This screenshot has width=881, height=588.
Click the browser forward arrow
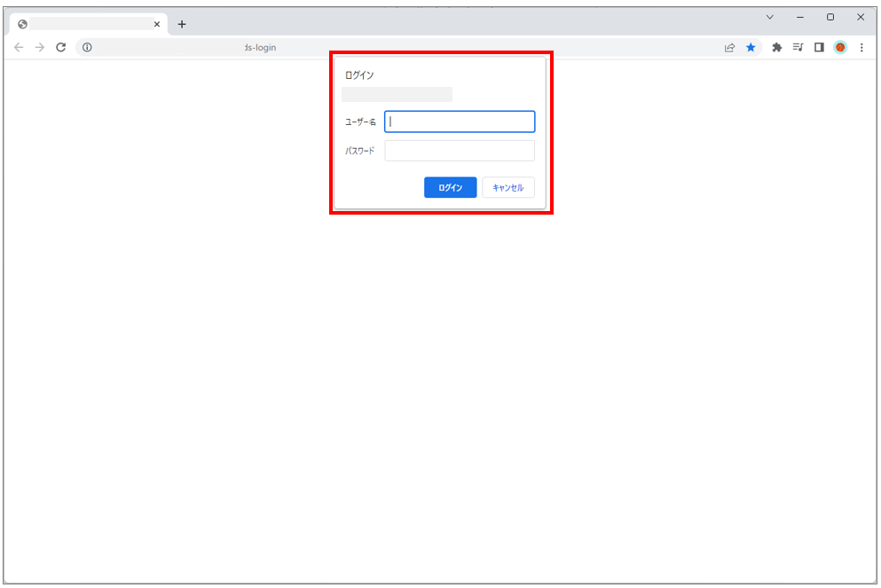point(39,48)
